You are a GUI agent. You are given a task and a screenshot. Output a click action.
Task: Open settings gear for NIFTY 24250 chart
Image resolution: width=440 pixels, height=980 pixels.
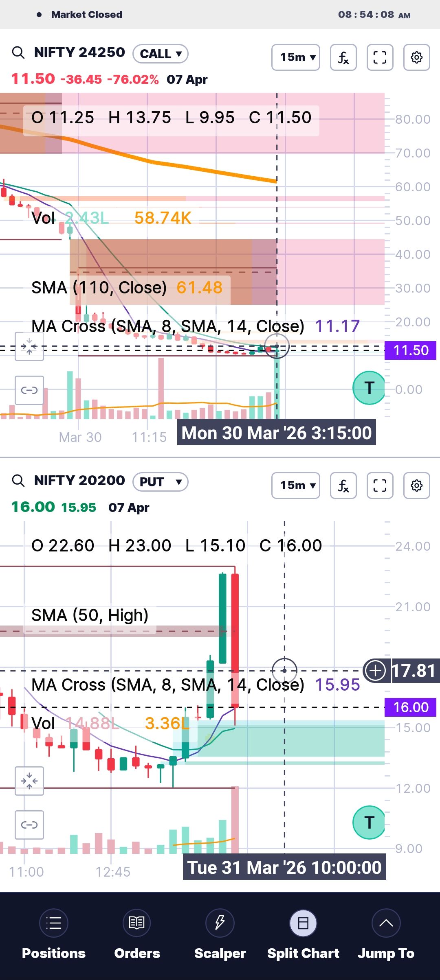point(416,57)
